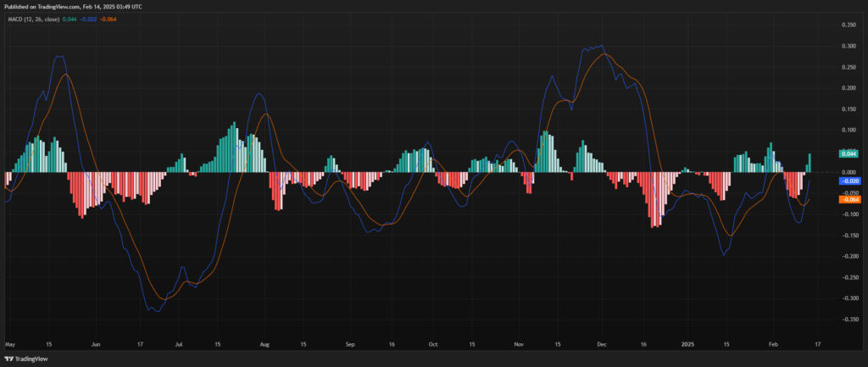
Task: Select blue -0.020 value in the MACD legend
Action: tap(89, 19)
